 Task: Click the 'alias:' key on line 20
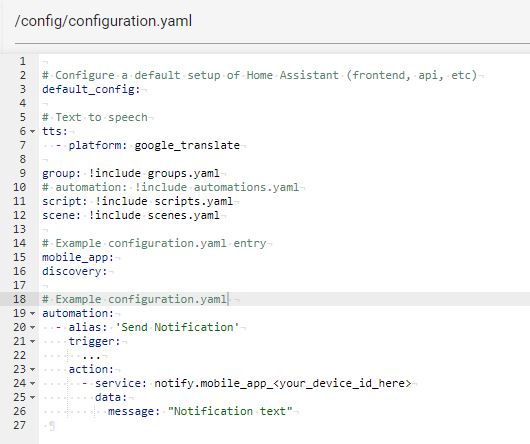[88, 327]
